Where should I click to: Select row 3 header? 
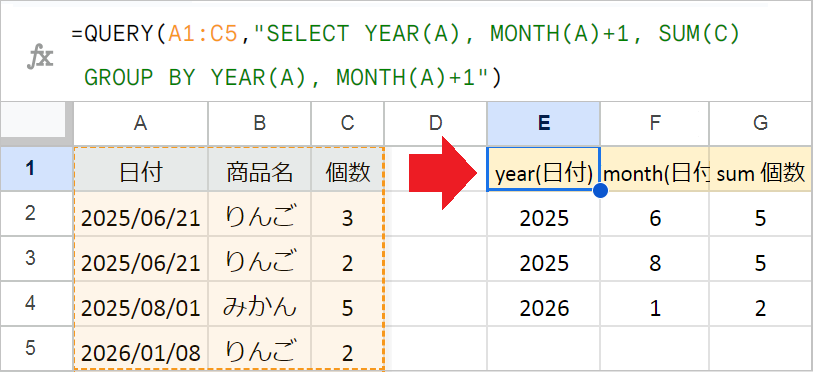36,258
